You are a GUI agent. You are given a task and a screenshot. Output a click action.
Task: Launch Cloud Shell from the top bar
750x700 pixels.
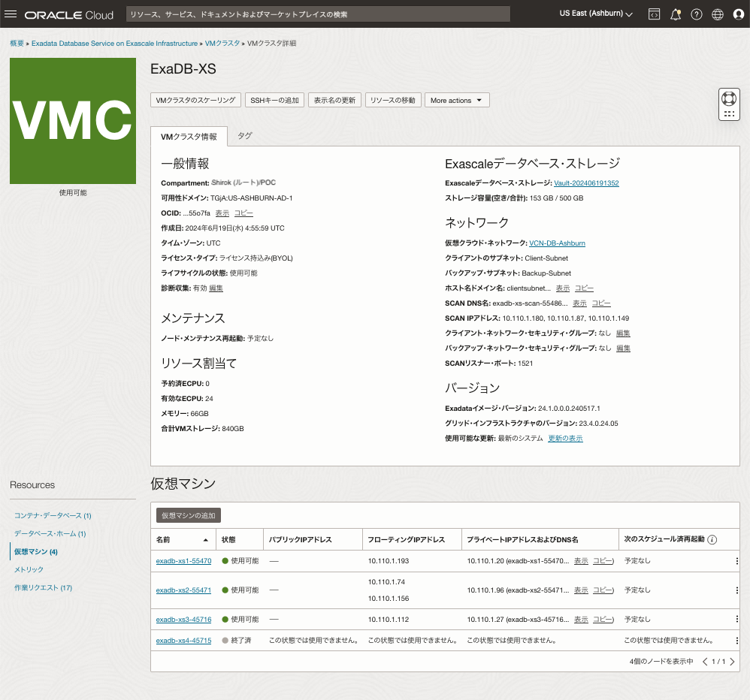click(x=653, y=14)
